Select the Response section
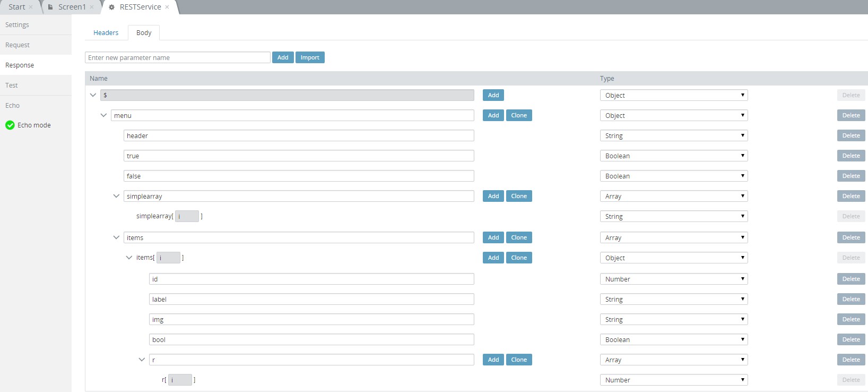Screen dimensions: 868x392 36,65
